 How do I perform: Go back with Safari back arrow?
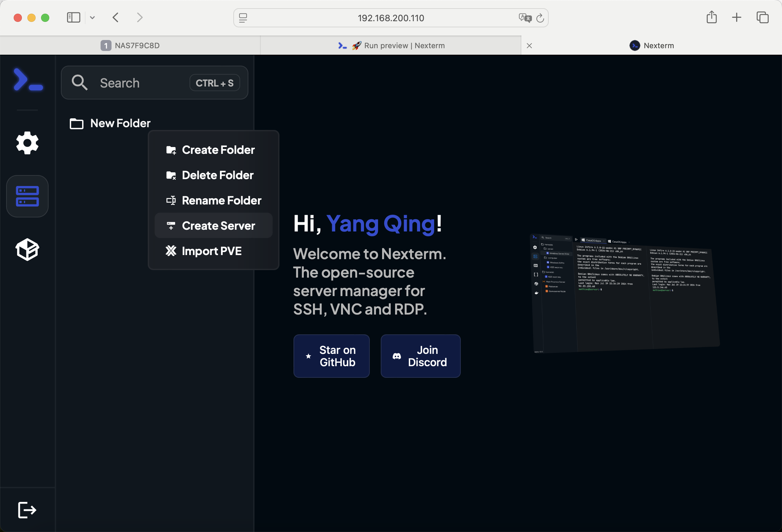[116, 17]
